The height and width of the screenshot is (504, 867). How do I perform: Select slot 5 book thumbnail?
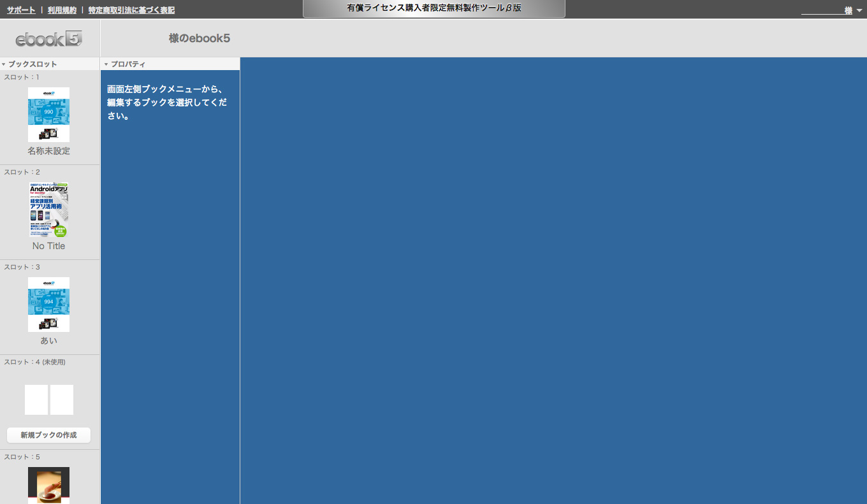(x=48, y=486)
